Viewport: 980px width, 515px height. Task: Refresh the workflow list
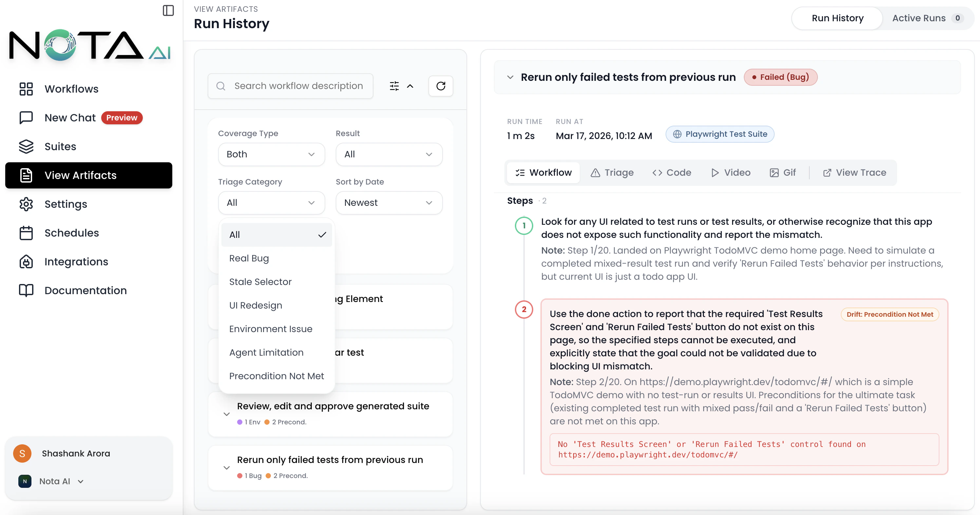point(441,86)
